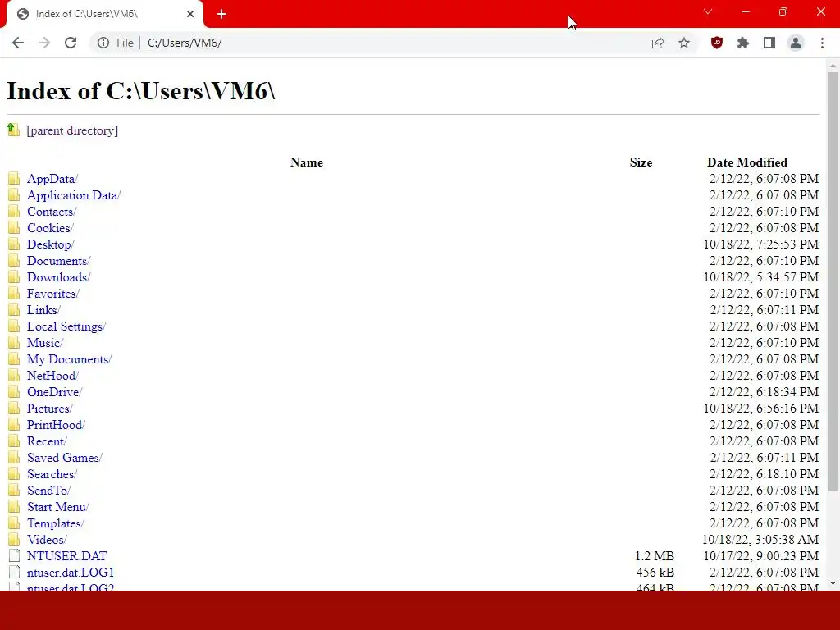Open the Searches folder
Viewport: 840px width, 630px height.
click(52, 474)
